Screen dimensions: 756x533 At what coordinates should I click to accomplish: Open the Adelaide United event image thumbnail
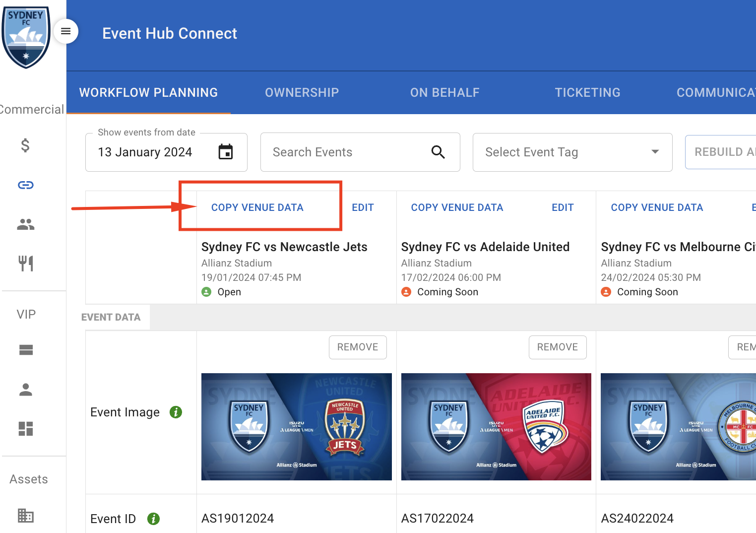click(496, 427)
